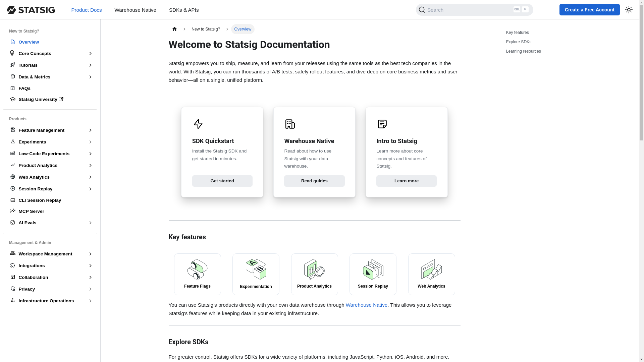Image resolution: width=644 pixels, height=362 pixels.
Task: Click the Experiments flask icon
Action: (x=13, y=141)
